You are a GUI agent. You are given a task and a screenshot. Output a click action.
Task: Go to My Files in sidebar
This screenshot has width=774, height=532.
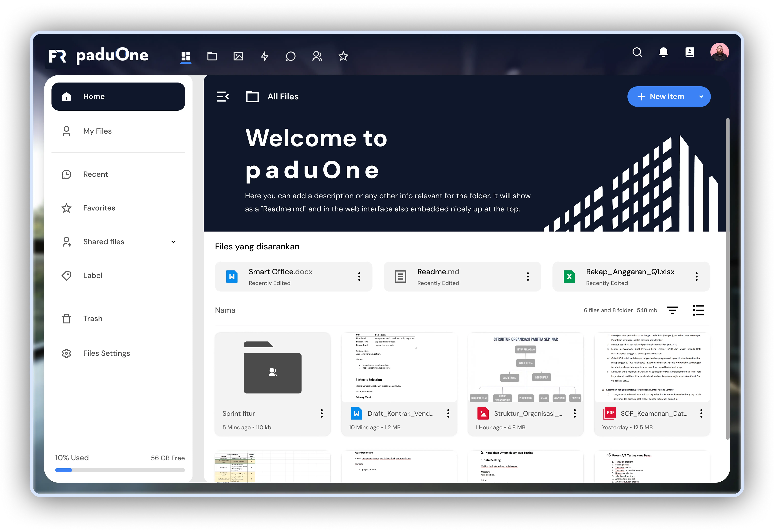point(118,131)
